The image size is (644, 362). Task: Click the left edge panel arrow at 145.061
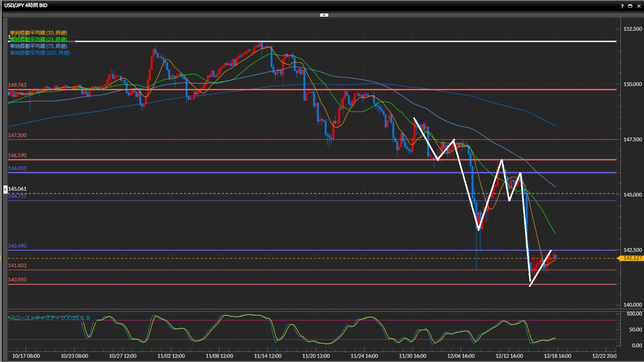(5, 189)
